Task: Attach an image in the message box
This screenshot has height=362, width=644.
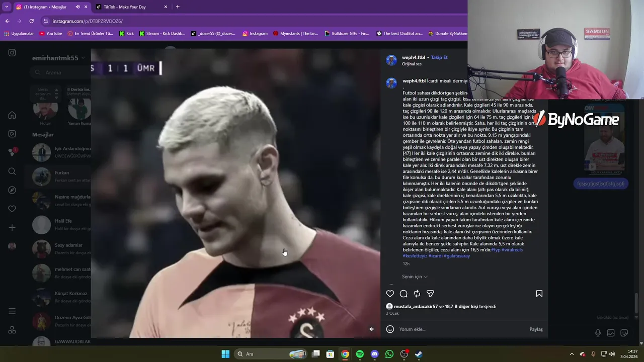Action: [611, 333]
